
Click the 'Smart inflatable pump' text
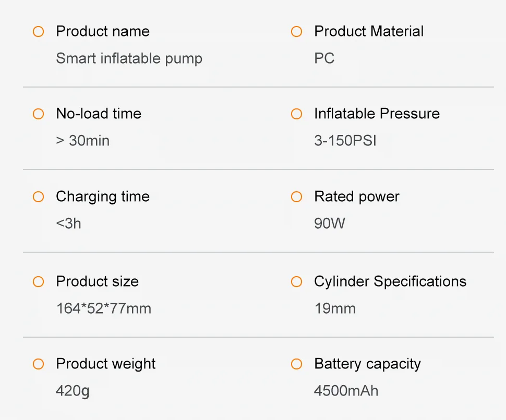pyautogui.click(x=129, y=58)
